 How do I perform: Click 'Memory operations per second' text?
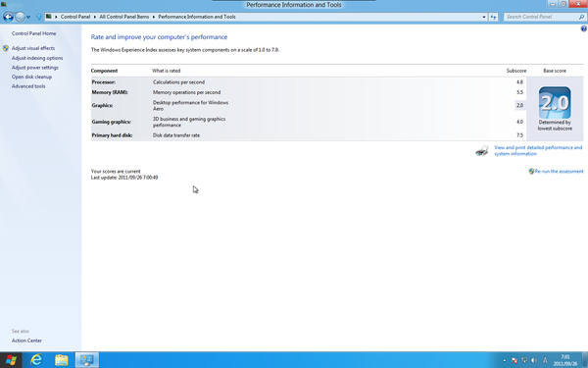[x=186, y=92]
